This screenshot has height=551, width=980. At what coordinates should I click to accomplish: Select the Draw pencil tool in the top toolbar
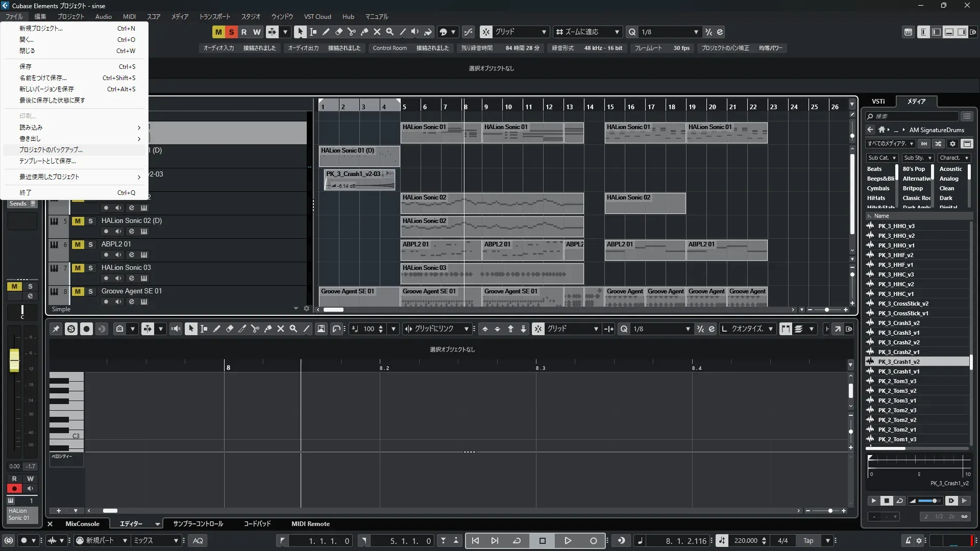326,32
